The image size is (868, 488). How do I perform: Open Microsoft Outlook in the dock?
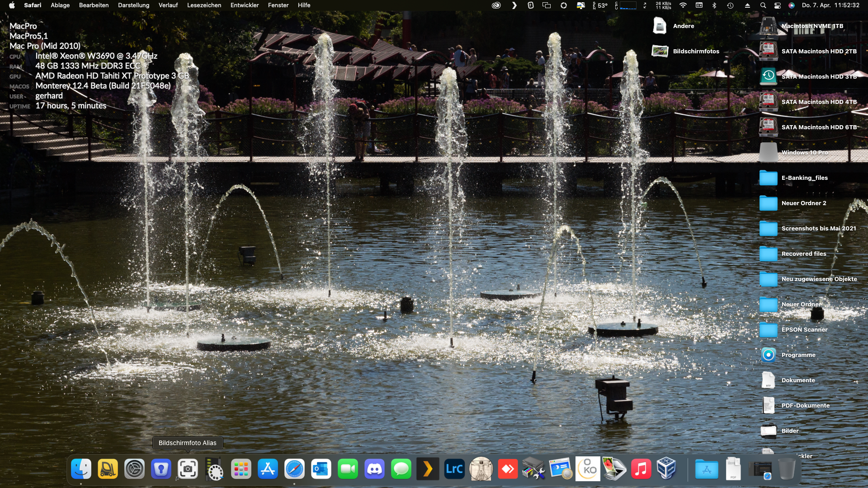pos(321,469)
